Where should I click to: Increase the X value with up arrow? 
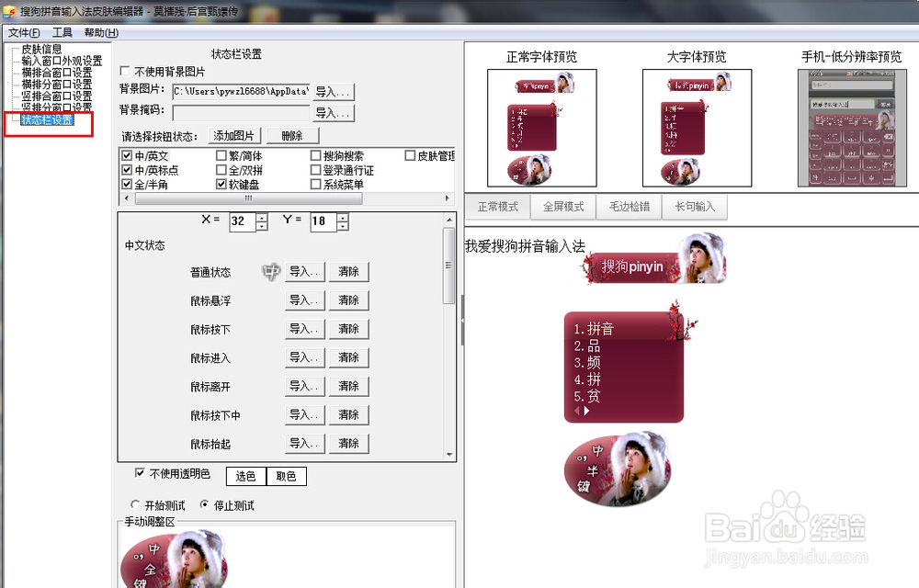[262, 217]
